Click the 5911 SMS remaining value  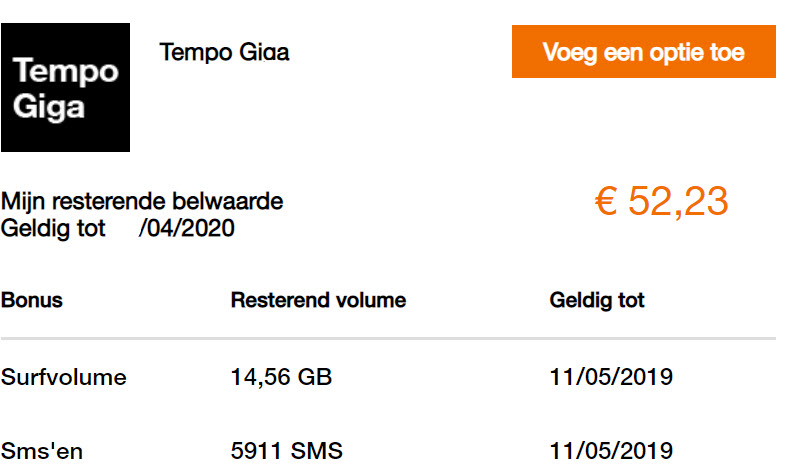point(286,451)
